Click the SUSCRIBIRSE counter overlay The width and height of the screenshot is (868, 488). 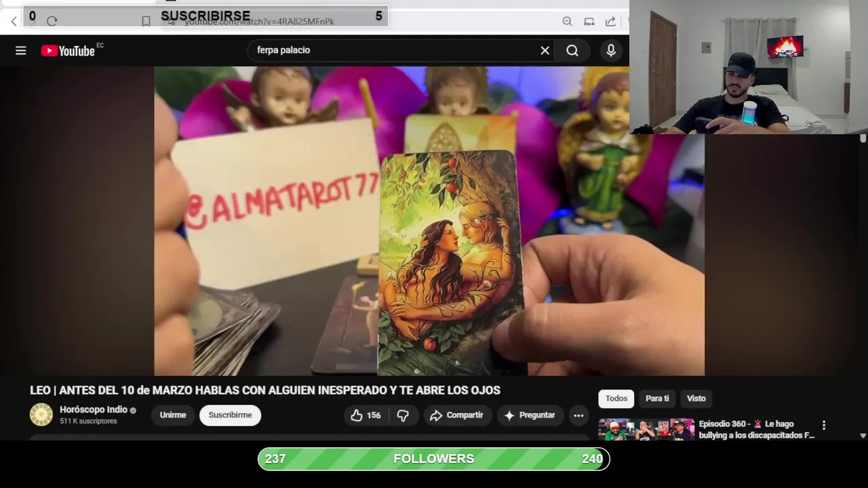pyautogui.click(x=205, y=16)
